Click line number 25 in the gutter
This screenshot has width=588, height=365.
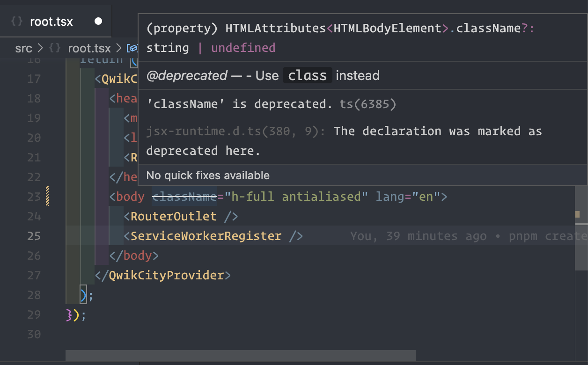(34, 236)
